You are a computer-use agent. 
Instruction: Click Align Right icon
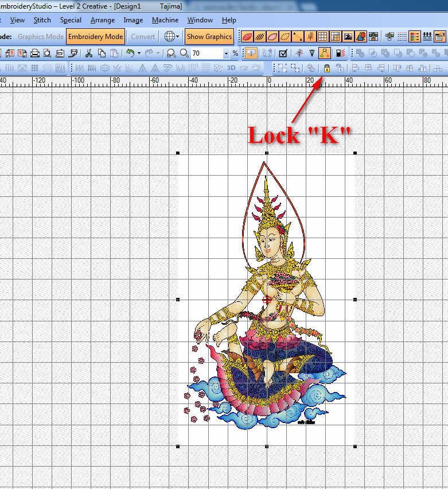[x=381, y=68]
